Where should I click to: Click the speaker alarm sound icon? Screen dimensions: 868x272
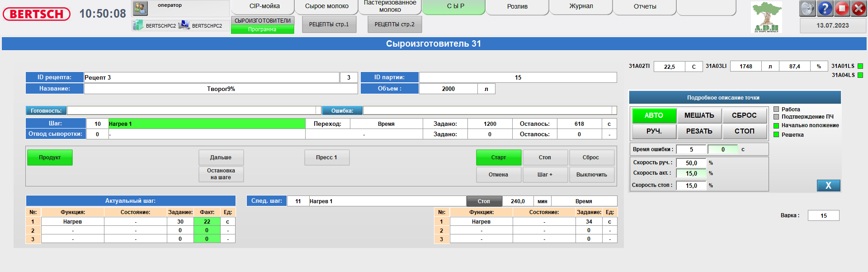[807, 8]
